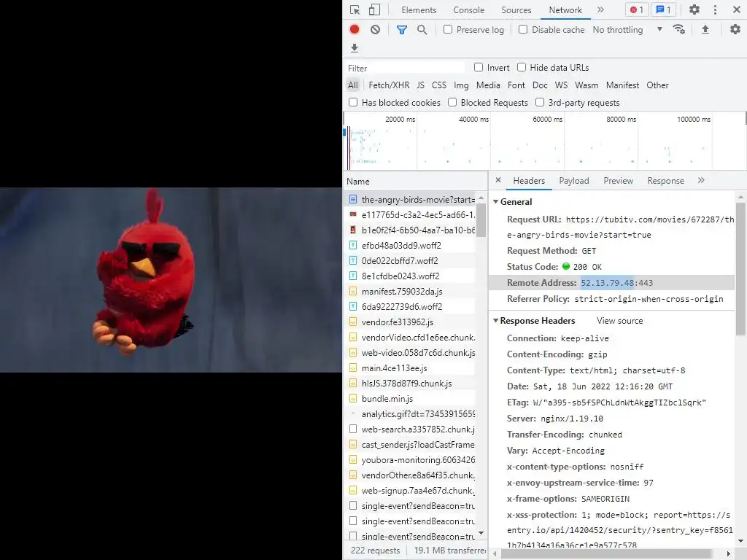Check Has blocked cookies
This screenshot has width=747, height=560.
pyautogui.click(x=353, y=102)
